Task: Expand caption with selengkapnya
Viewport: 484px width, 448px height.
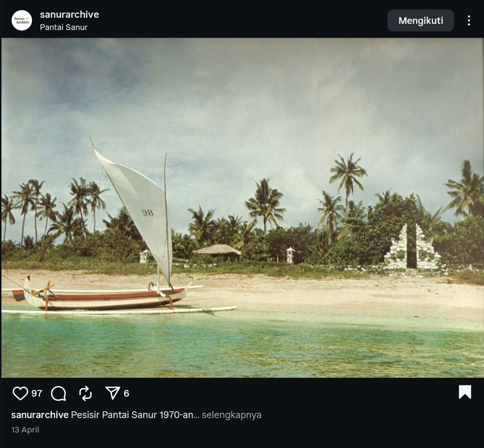Action: [231, 415]
